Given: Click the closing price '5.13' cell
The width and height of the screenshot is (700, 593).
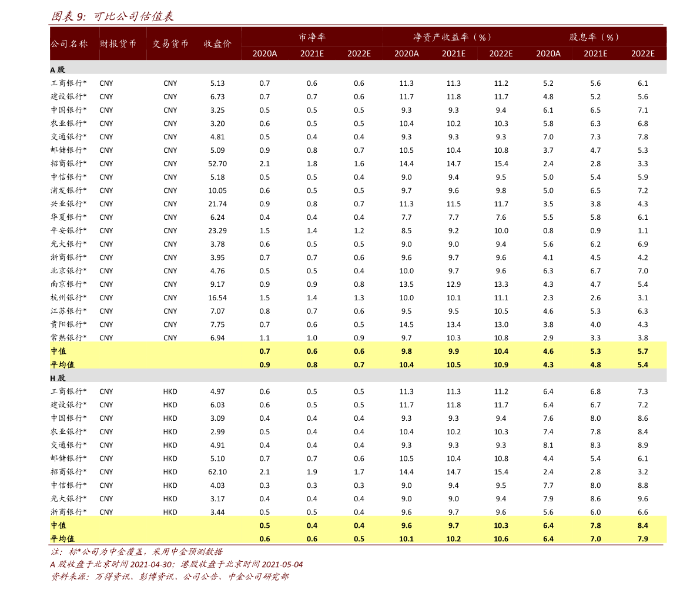Looking at the screenshot, I should pos(217,83).
